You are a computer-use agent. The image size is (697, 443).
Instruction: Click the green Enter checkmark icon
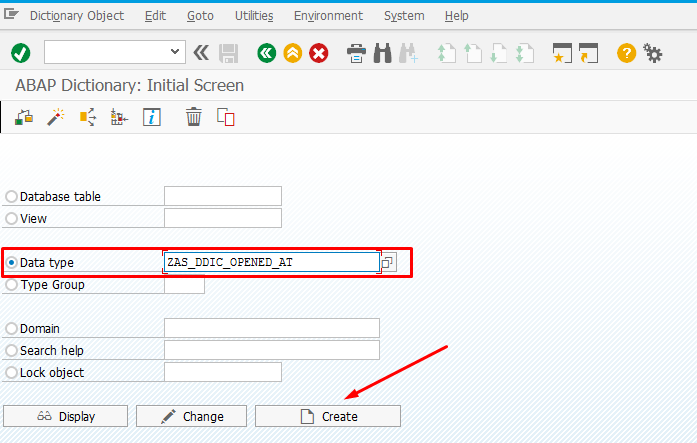click(x=20, y=53)
